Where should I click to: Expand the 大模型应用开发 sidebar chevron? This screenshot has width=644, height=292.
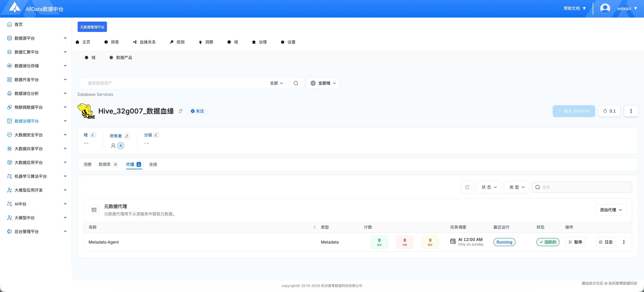point(65,190)
